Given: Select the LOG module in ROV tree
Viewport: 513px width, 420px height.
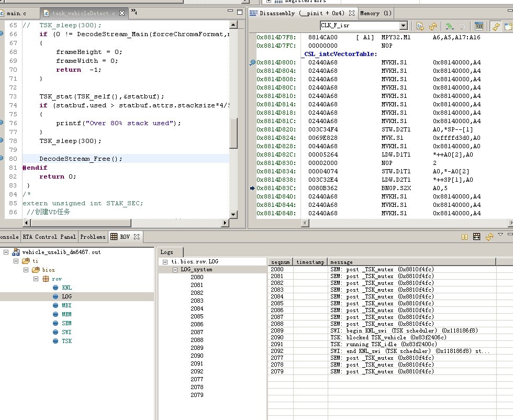Looking at the screenshot, I should pyautogui.click(x=66, y=296).
